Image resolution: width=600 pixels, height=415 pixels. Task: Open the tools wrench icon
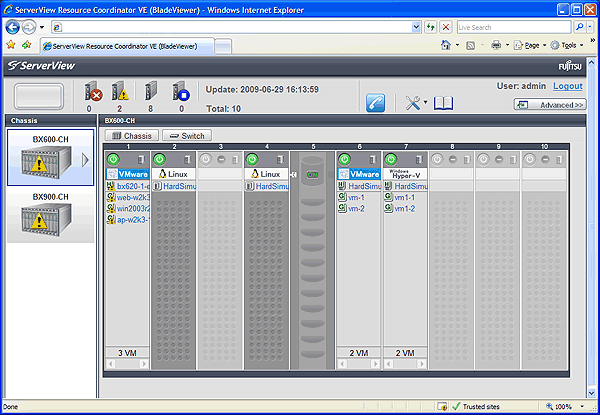click(412, 103)
